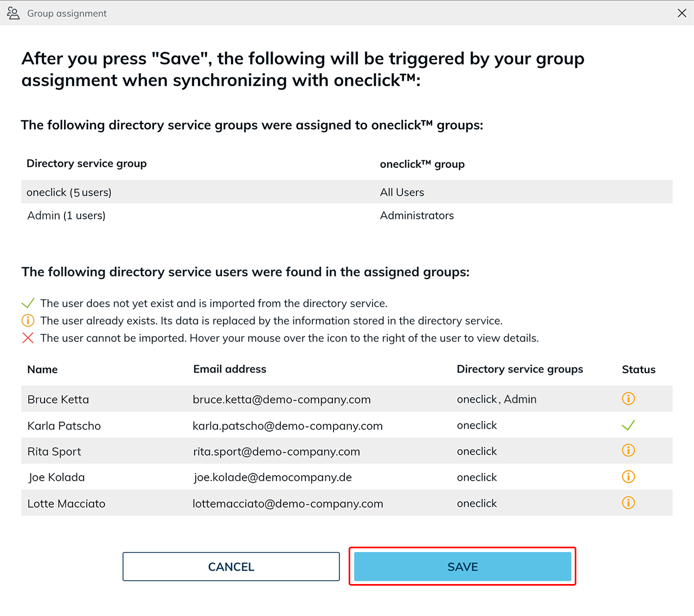
Task: Click Lotte Macciato's orange info status icon
Action: point(628,503)
